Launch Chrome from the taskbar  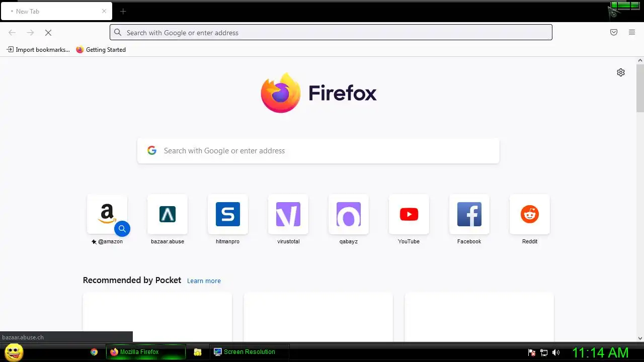[94, 352]
